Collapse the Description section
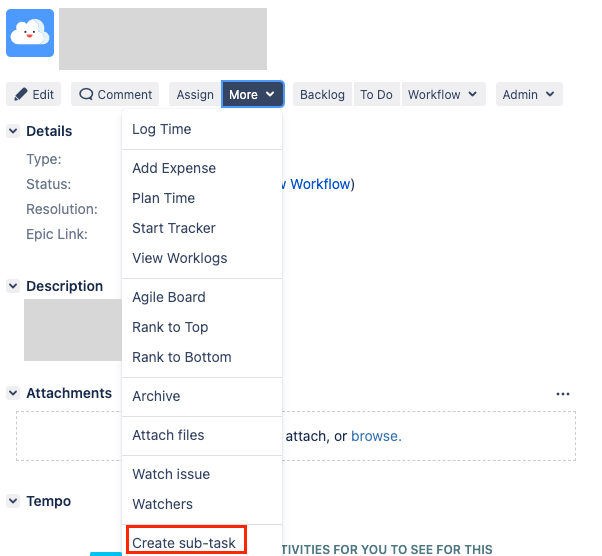This screenshot has width=602, height=556. tap(13, 286)
